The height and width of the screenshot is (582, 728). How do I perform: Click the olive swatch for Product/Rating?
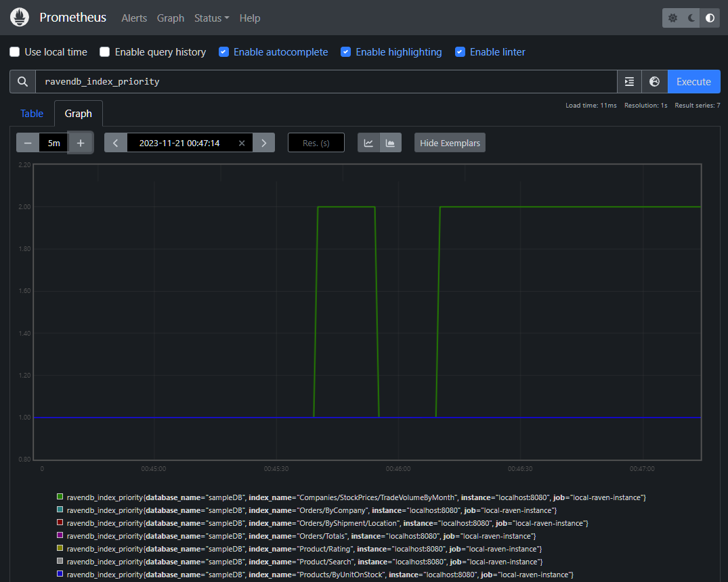click(60, 548)
